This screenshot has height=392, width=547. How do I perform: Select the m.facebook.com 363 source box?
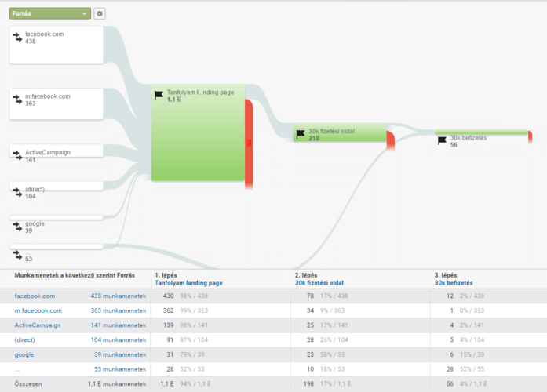[x=57, y=103]
